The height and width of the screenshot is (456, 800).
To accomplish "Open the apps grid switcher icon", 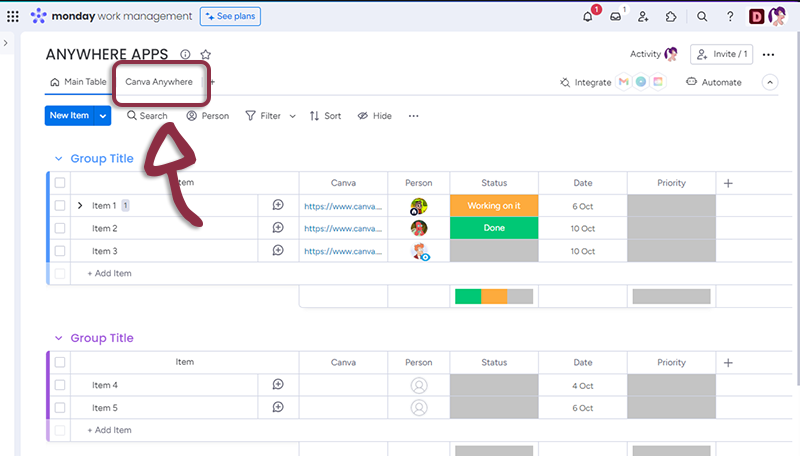I will [12, 16].
